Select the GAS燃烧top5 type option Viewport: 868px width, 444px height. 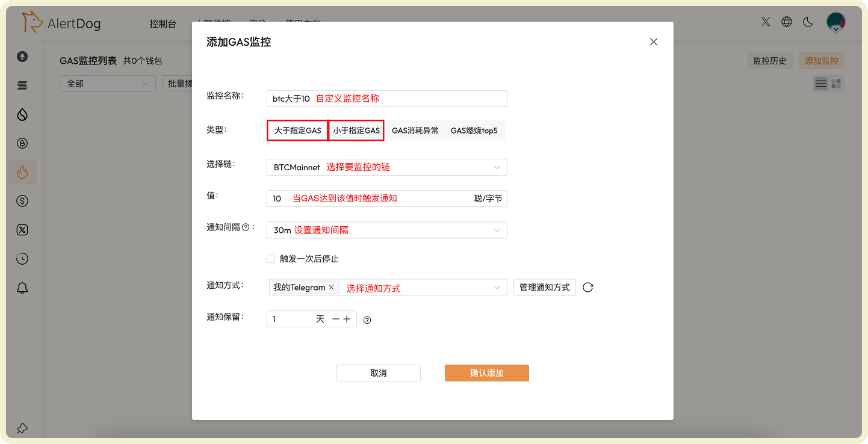pyautogui.click(x=474, y=130)
